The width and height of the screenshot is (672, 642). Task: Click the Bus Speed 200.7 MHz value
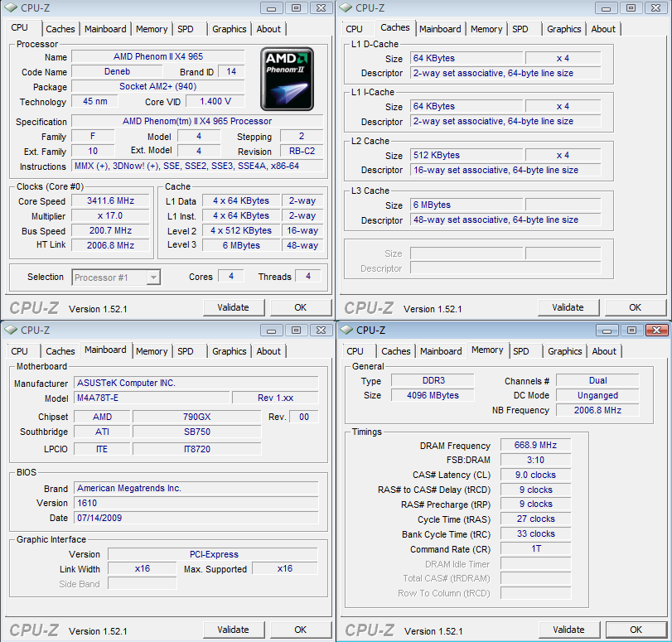(x=110, y=230)
